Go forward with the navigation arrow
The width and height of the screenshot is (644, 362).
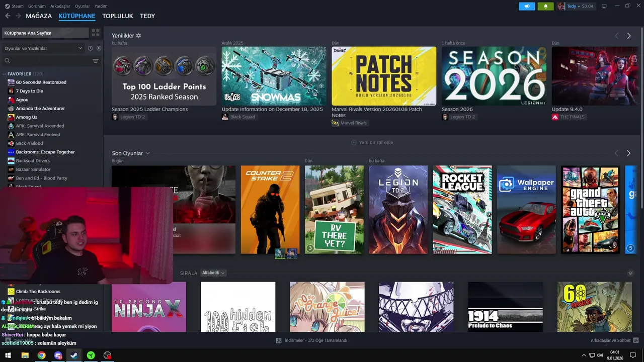[18, 16]
